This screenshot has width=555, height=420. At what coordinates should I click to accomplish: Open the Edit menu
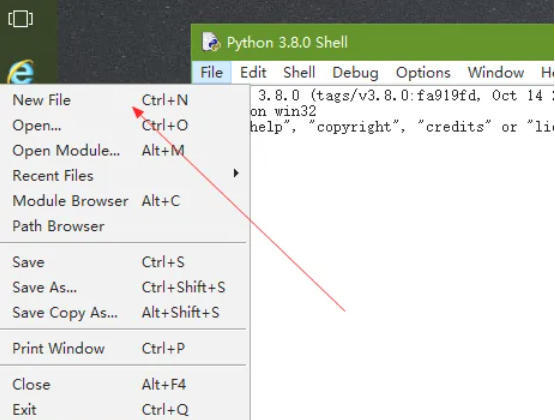pos(253,73)
